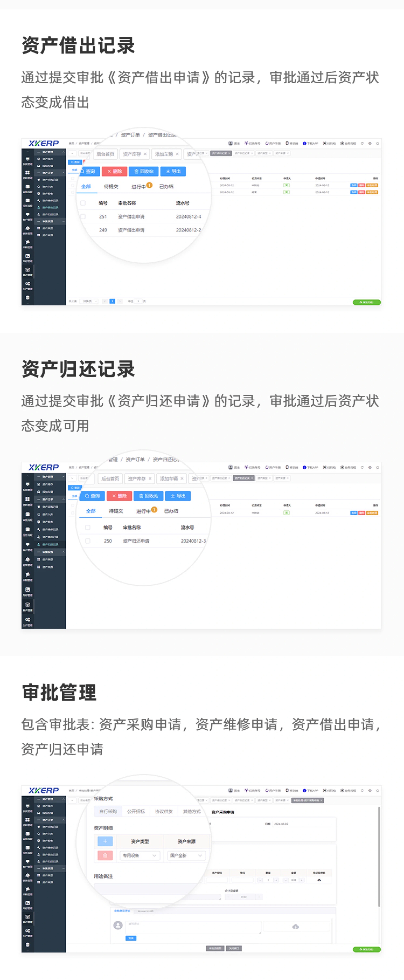Click 查询 search button in 资产归还记录 screenshot
The width and height of the screenshot is (404, 980).
tap(92, 496)
